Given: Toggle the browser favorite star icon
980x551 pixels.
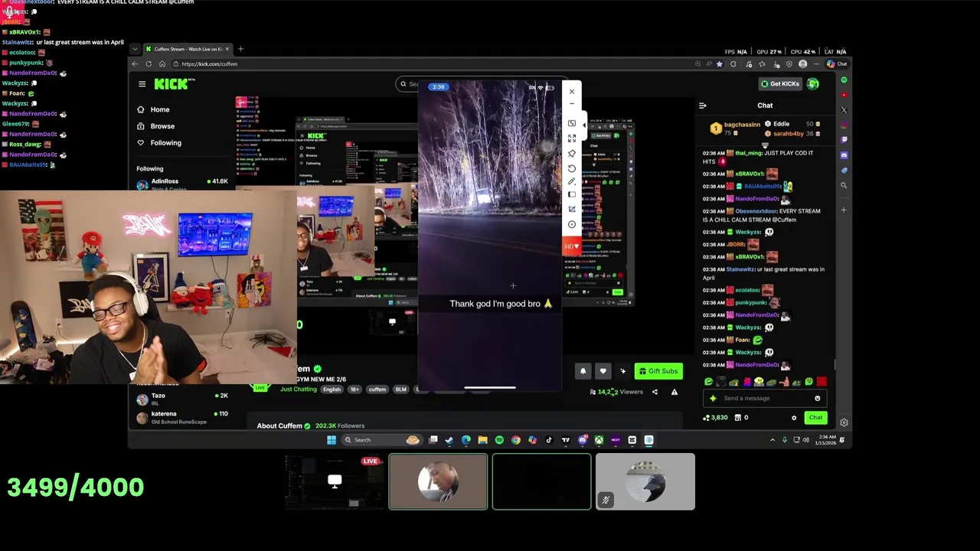Looking at the screenshot, I should (719, 64).
